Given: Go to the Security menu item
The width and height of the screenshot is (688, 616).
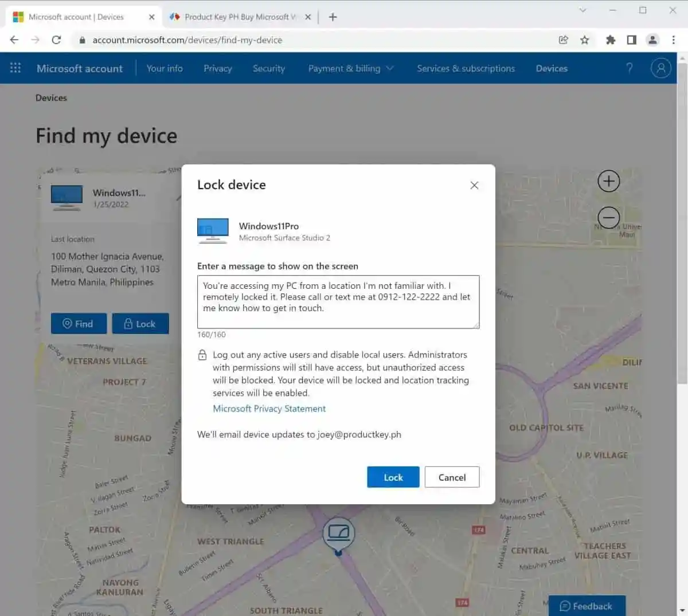Looking at the screenshot, I should (268, 68).
